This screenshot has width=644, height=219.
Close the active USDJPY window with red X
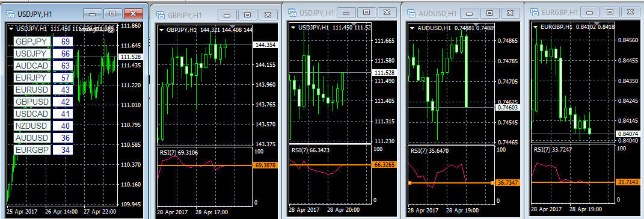133,14
